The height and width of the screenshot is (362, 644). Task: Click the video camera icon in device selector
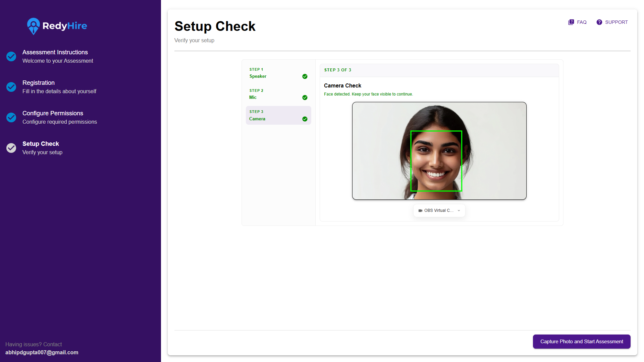[x=420, y=210]
